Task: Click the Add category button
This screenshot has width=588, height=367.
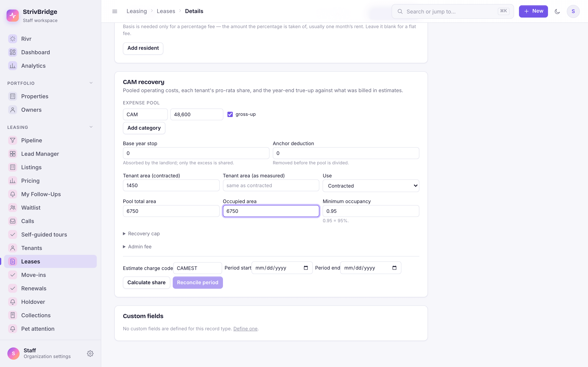Action: 144,128
